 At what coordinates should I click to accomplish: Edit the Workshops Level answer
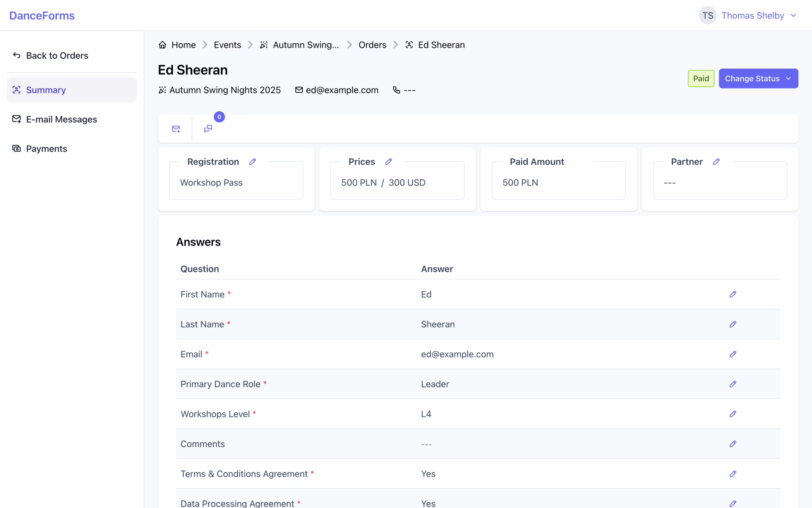coord(733,414)
